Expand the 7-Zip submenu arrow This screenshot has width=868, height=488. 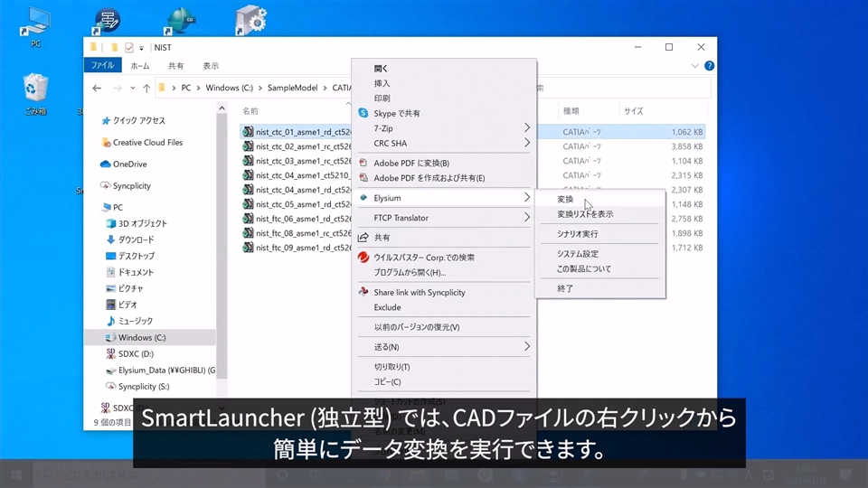(526, 127)
